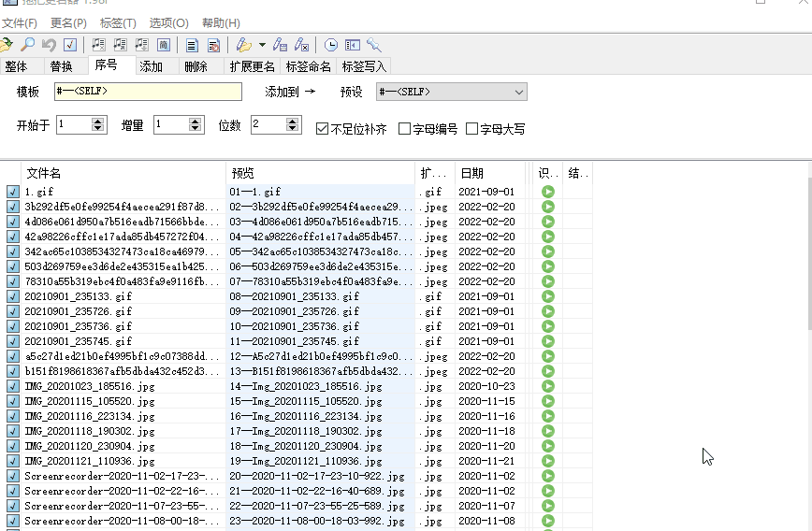This screenshot has width=812, height=531.
Task: Click the 简 simplified Chinese conversion icon
Action: (x=164, y=45)
